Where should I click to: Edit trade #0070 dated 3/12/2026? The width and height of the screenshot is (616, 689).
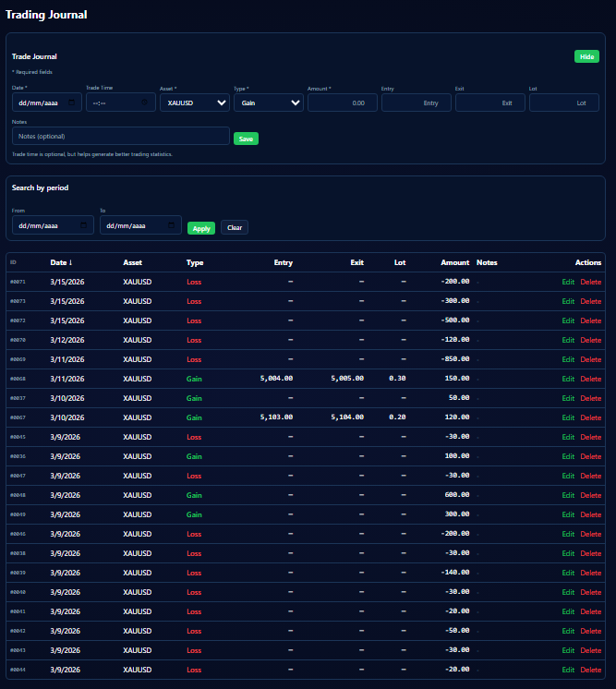568,340
